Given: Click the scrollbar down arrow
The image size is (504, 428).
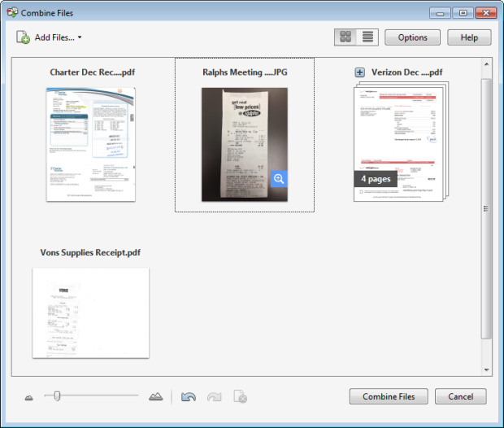Looking at the screenshot, I should [x=486, y=369].
